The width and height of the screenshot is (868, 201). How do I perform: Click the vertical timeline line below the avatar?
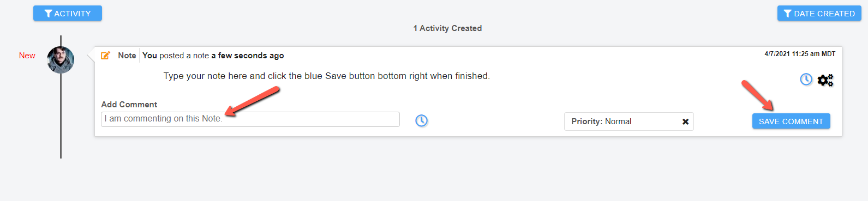(61, 116)
